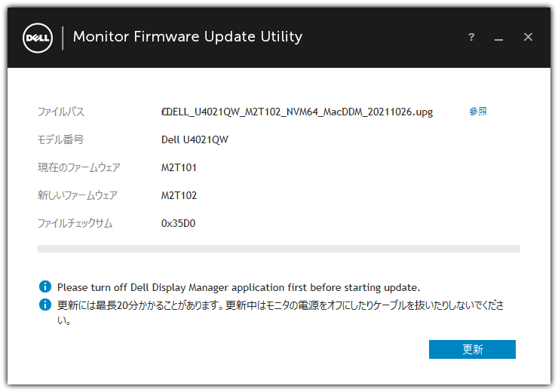Click the update progress bar
This screenshot has height=392, width=558.
[279, 249]
